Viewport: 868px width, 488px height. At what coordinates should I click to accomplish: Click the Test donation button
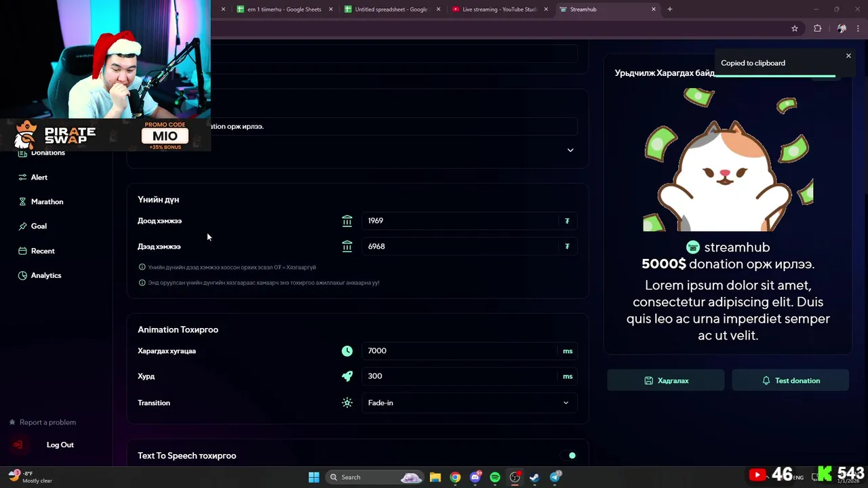coord(790,380)
